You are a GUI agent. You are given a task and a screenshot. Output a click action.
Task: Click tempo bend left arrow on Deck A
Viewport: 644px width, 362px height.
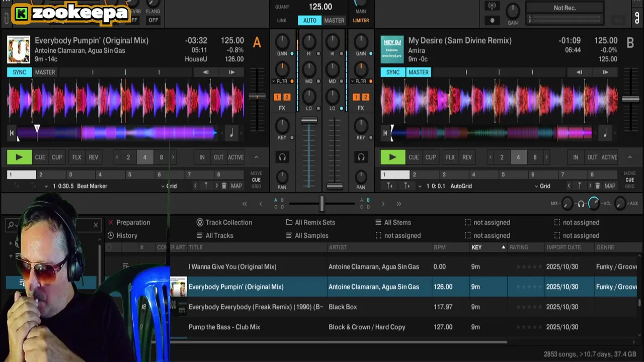point(205,72)
